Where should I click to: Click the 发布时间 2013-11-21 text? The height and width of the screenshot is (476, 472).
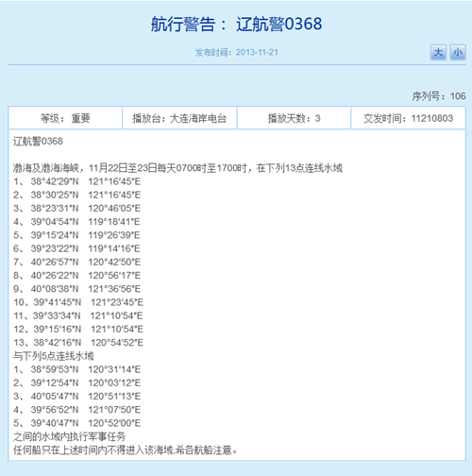(x=236, y=52)
